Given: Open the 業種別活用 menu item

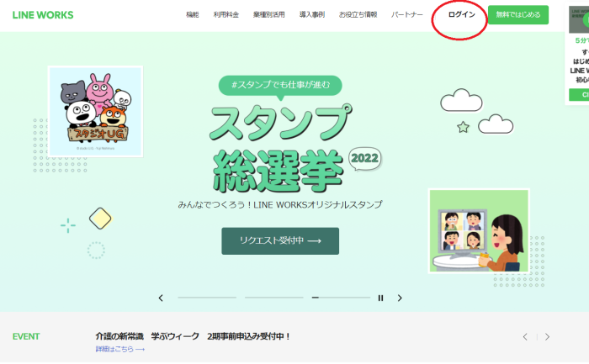Looking at the screenshot, I should [x=269, y=14].
